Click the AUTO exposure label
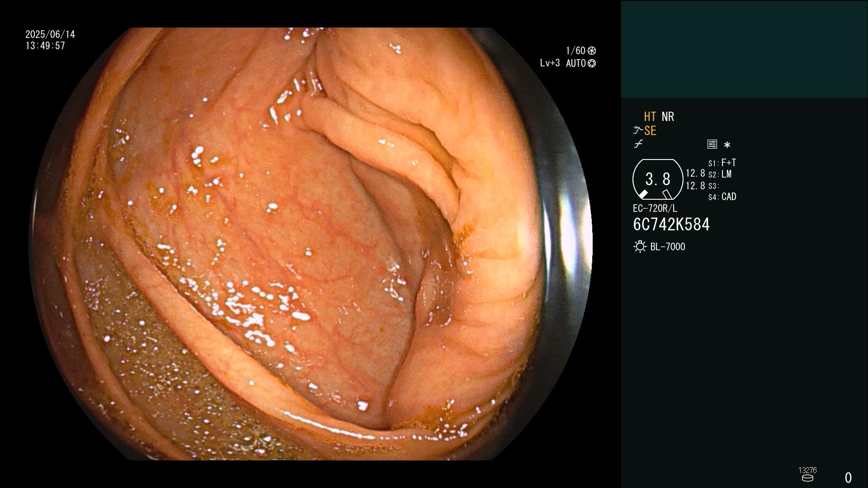 point(576,63)
